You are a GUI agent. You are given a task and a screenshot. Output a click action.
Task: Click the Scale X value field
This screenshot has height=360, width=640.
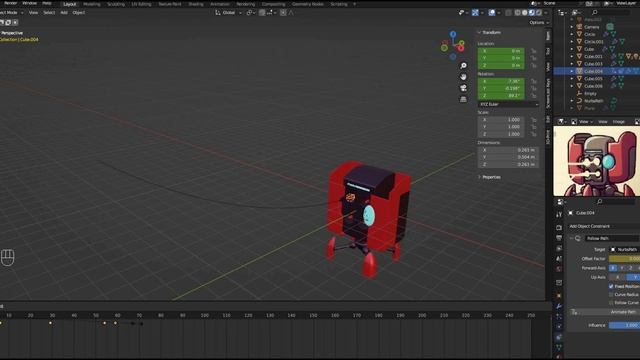[501, 120]
